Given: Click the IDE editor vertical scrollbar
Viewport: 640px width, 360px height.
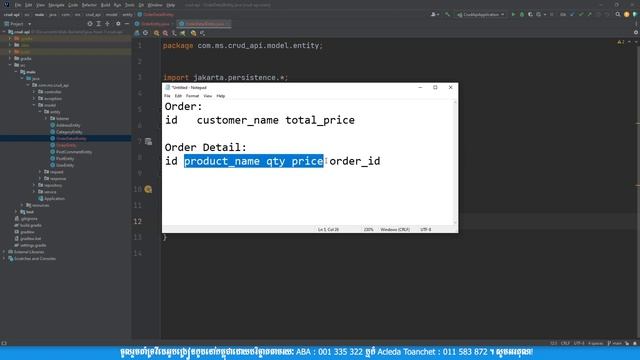Looking at the screenshot, I should [x=638, y=188].
